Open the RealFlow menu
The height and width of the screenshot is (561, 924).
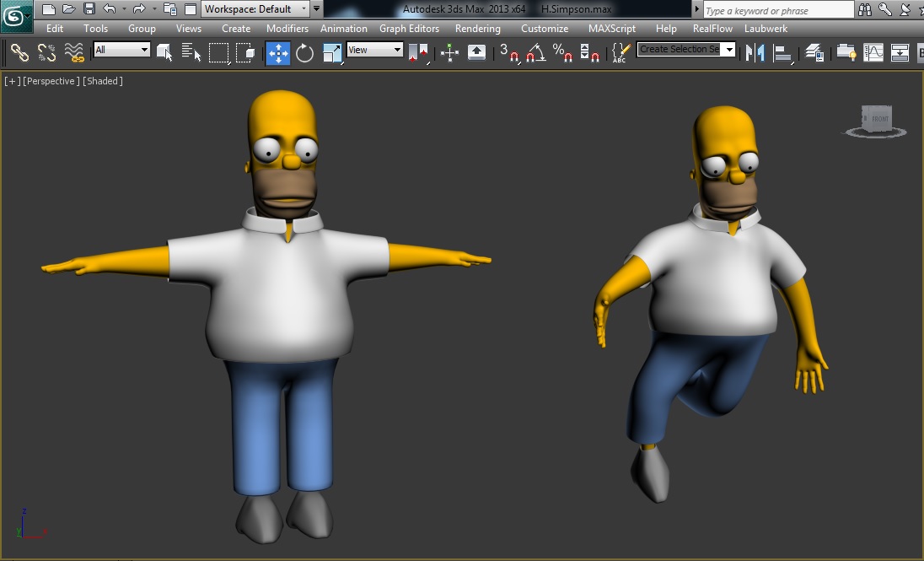[x=712, y=29]
